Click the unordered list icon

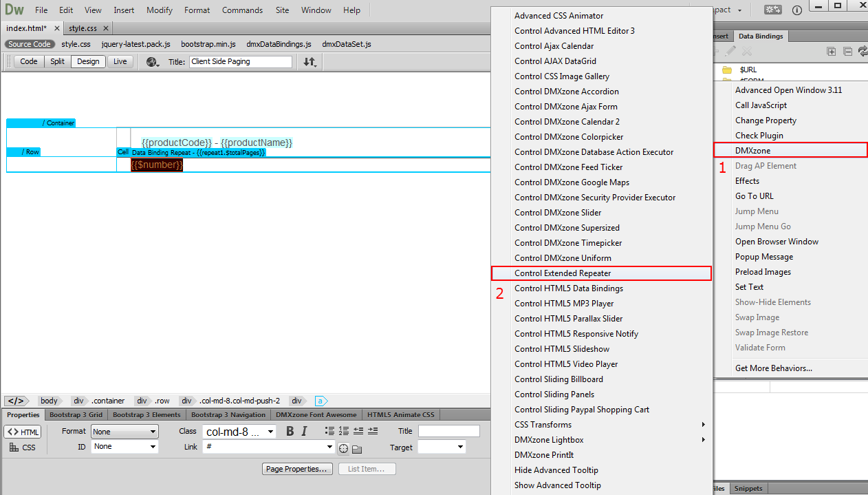(330, 431)
